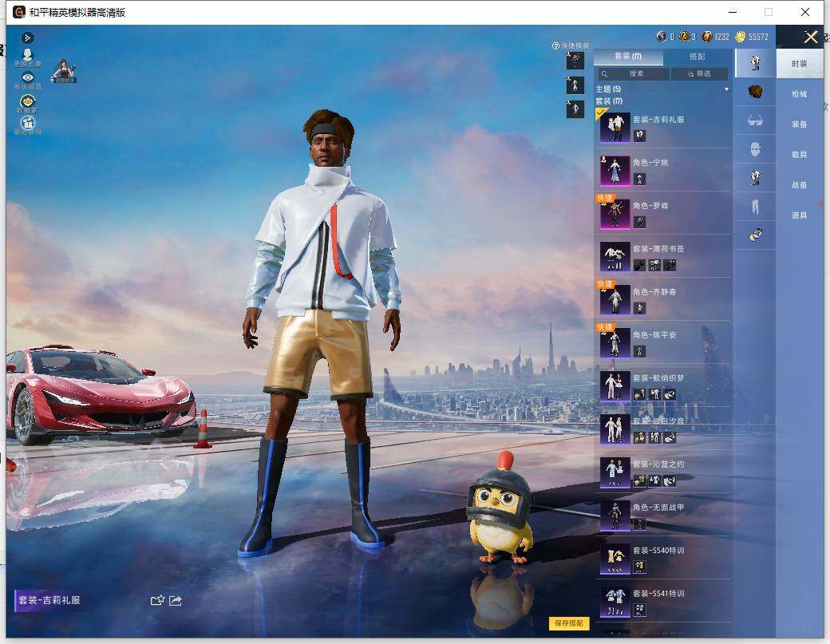This screenshot has width=830, height=644.
Task: Select the face mask category icon
Action: (x=755, y=149)
